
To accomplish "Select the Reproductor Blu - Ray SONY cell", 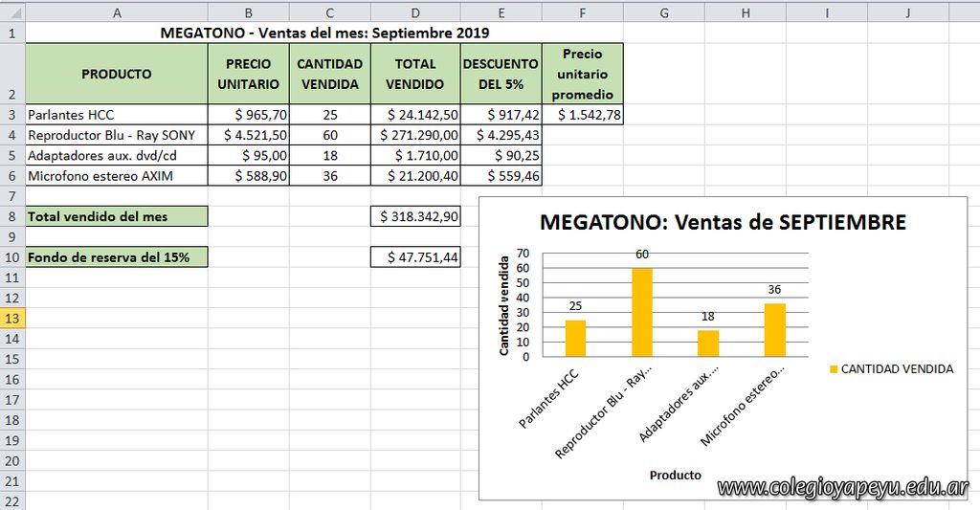I will click(116, 135).
